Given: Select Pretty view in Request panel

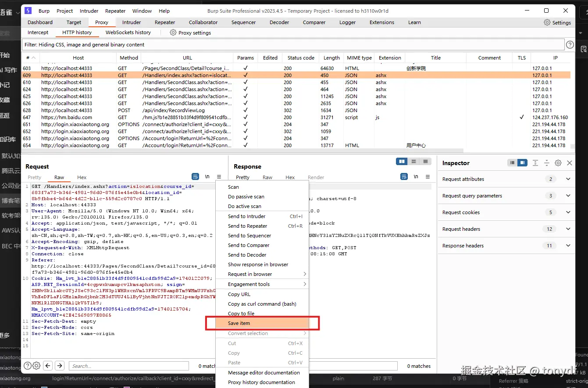Looking at the screenshot, I should tap(34, 177).
